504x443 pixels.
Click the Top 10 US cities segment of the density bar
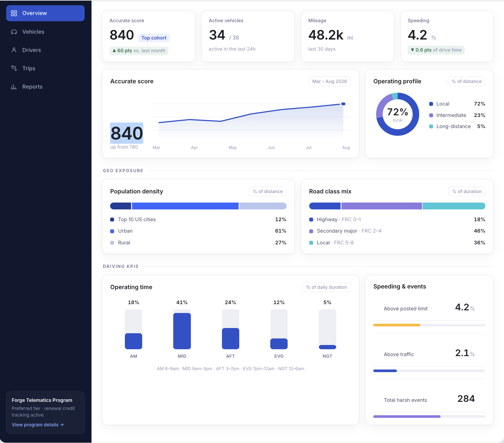tap(121, 206)
